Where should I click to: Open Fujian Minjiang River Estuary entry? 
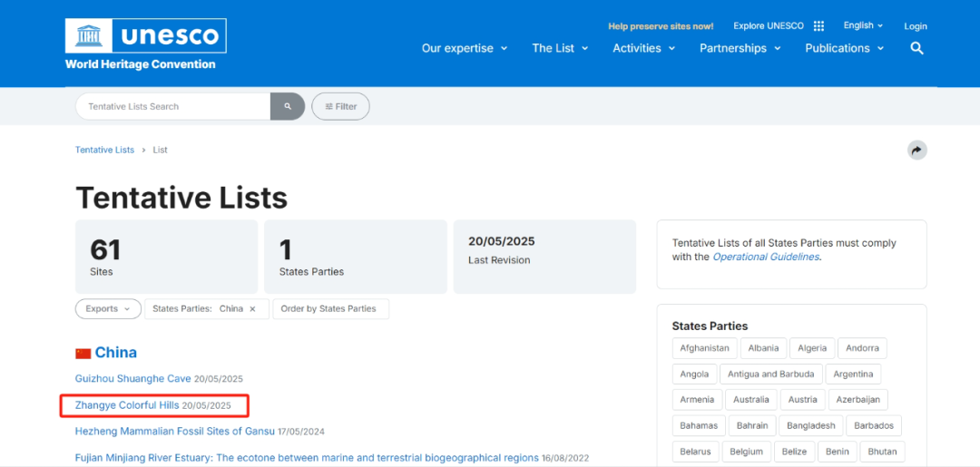[x=307, y=458]
